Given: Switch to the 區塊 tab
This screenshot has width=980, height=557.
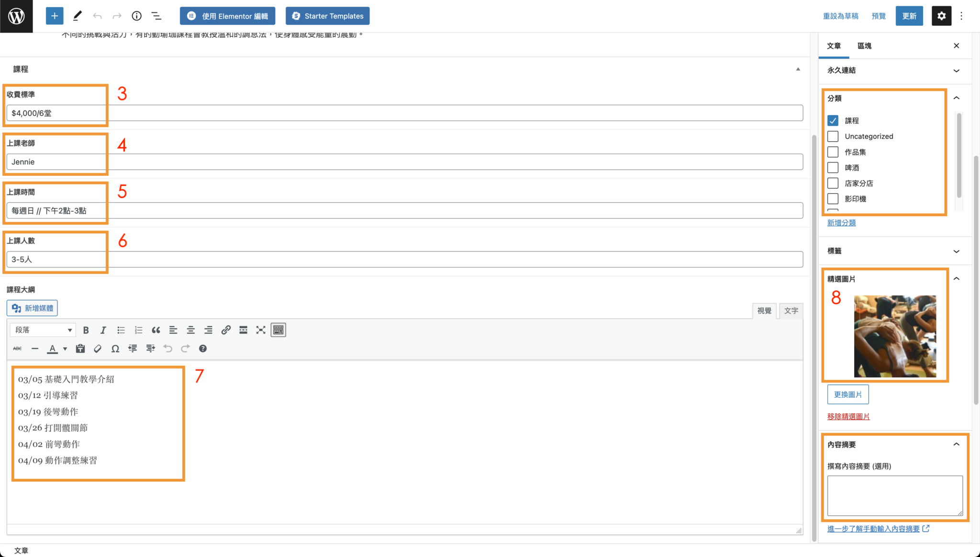Looking at the screenshot, I should coord(864,46).
